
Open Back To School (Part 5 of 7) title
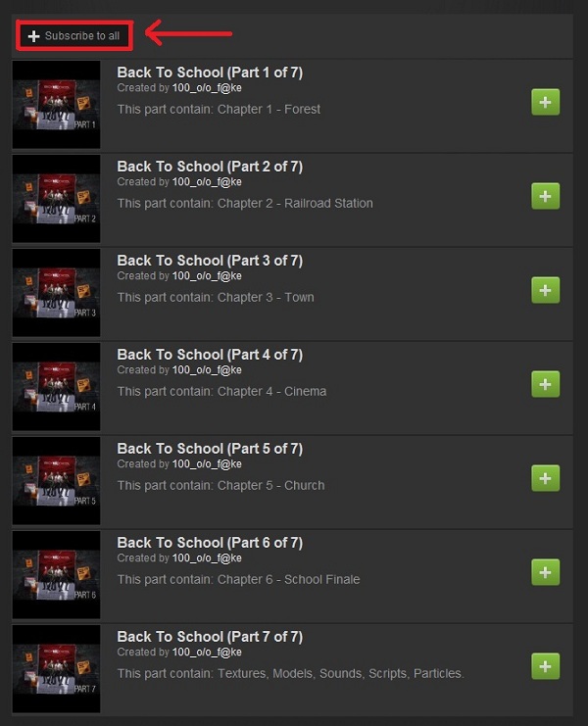210,448
